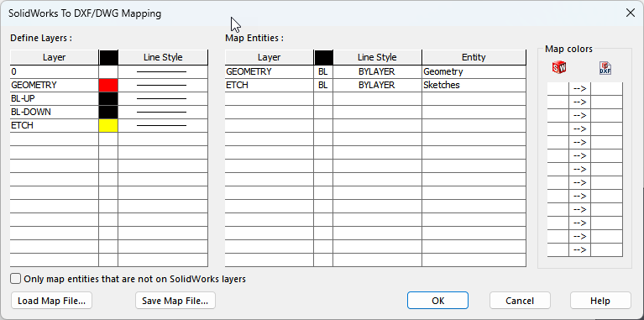This screenshot has width=644, height=320.
Task: Pick the red color swatch of GEOMETRY layer
Action: point(108,85)
